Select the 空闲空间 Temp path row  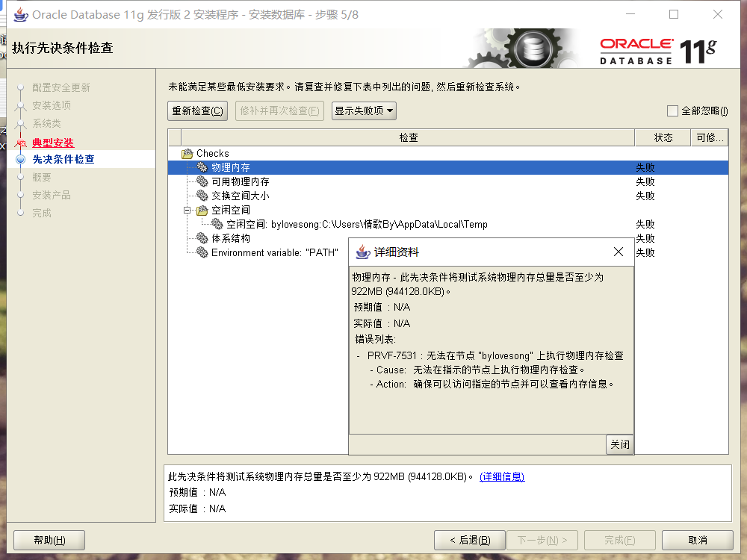coord(447,224)
